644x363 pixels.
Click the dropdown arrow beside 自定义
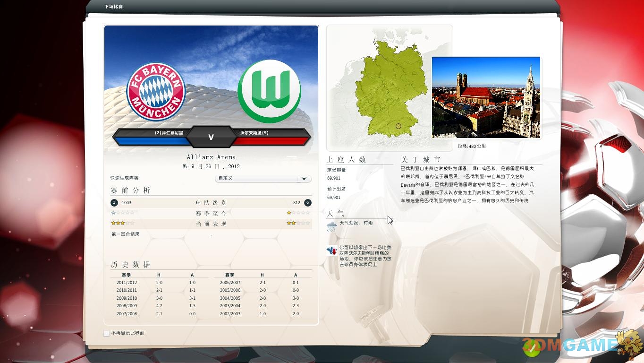(x=304, y=179)
